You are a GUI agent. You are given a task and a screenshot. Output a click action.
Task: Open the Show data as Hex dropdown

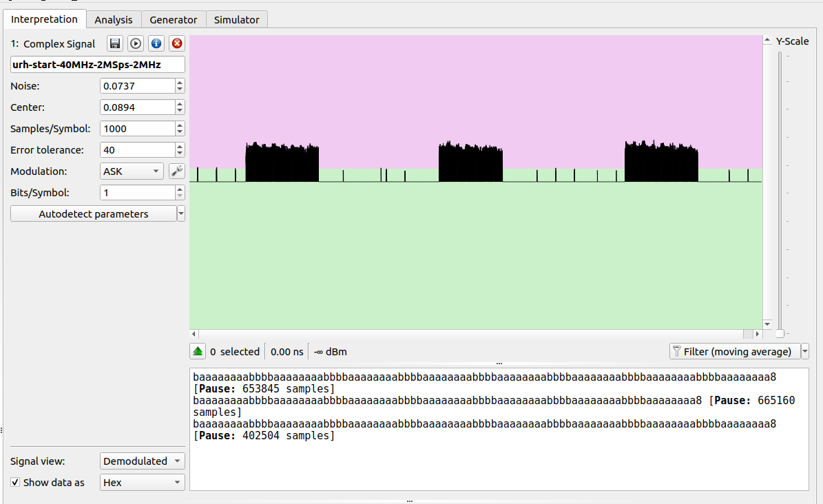(x=143, y=482)
